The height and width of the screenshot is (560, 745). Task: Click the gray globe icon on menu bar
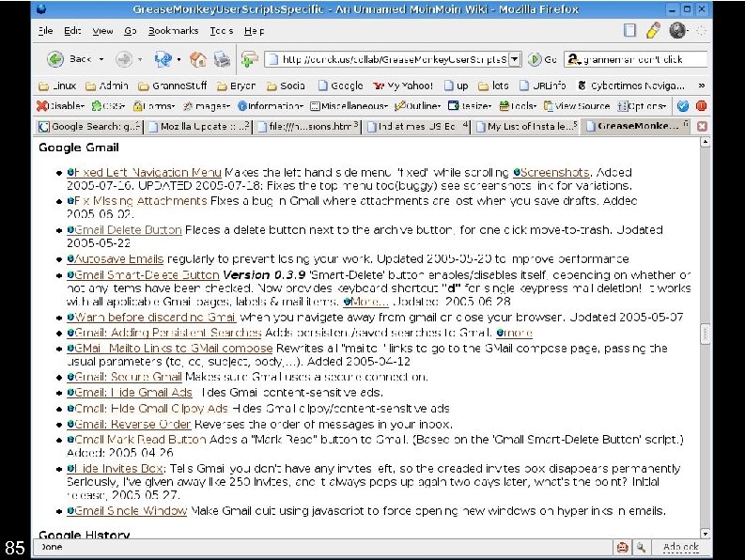point(677,30)
